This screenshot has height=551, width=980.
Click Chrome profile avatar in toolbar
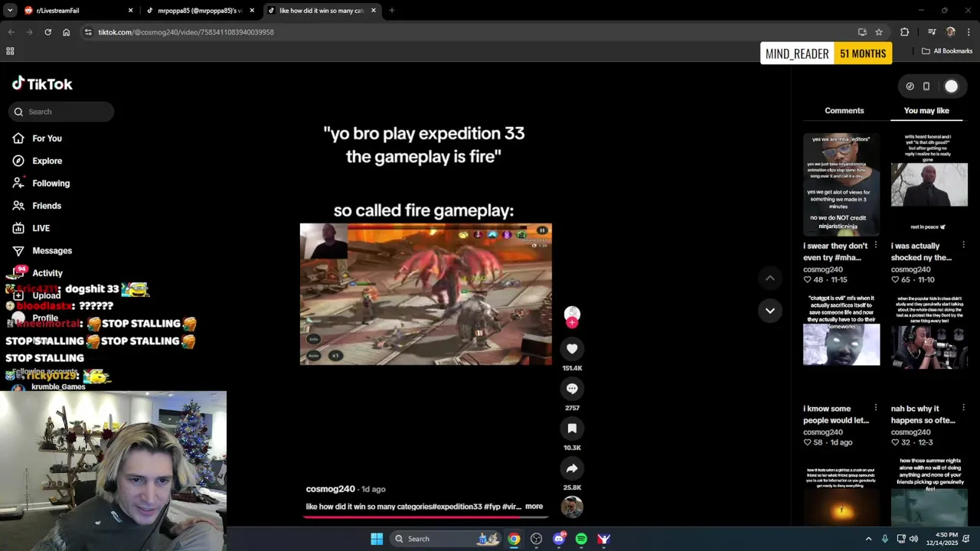pos(950,32)
